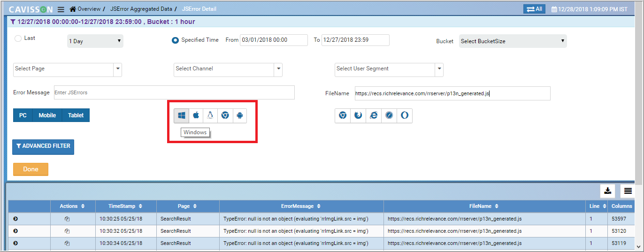
Task: Click column value 53120
Action: [620, 231]
